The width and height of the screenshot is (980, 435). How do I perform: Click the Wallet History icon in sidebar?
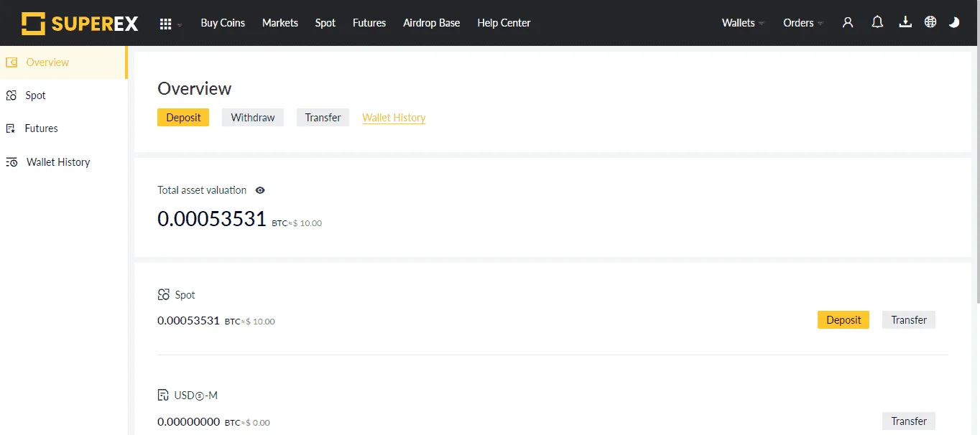11,162
